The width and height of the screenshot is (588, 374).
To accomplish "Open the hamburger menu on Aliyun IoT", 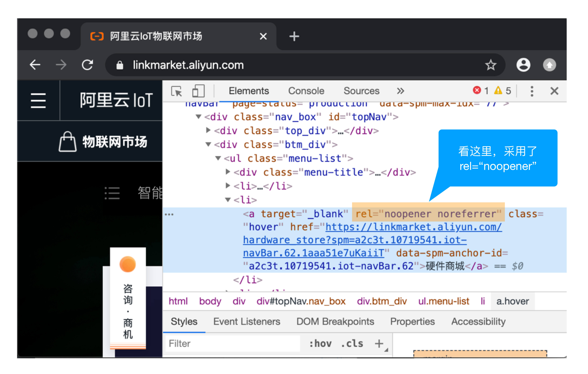I will pyautogui.click(x=38, y=100).
